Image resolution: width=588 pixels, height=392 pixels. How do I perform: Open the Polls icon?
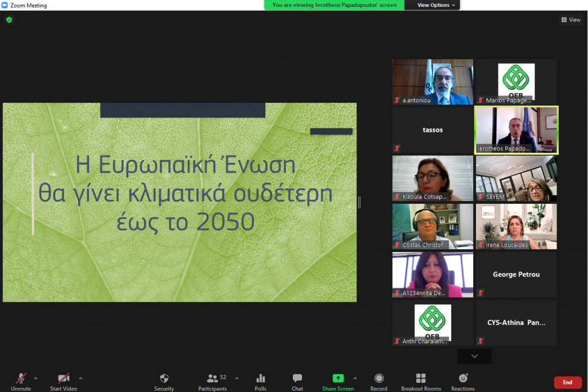point(260,378)
